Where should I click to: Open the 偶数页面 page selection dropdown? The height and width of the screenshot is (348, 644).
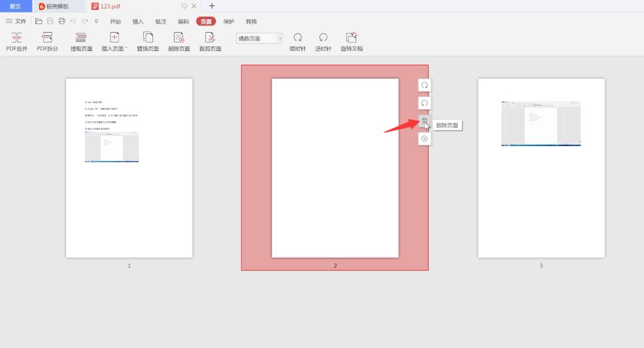(259, 38)
